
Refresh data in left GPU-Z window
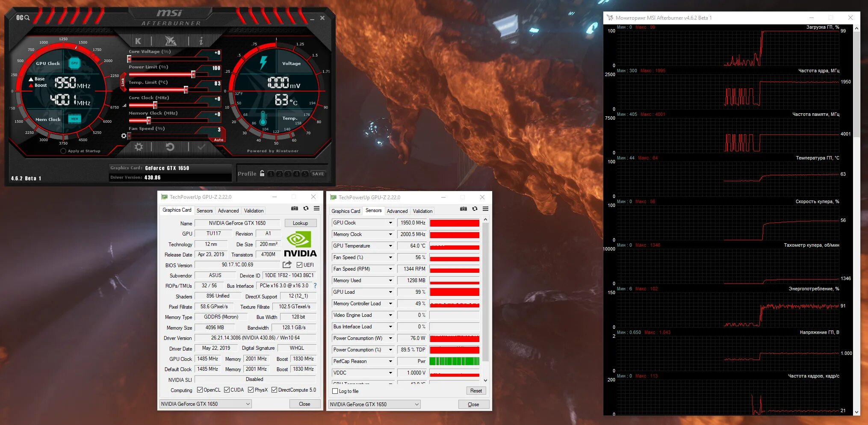click(306, 208)
